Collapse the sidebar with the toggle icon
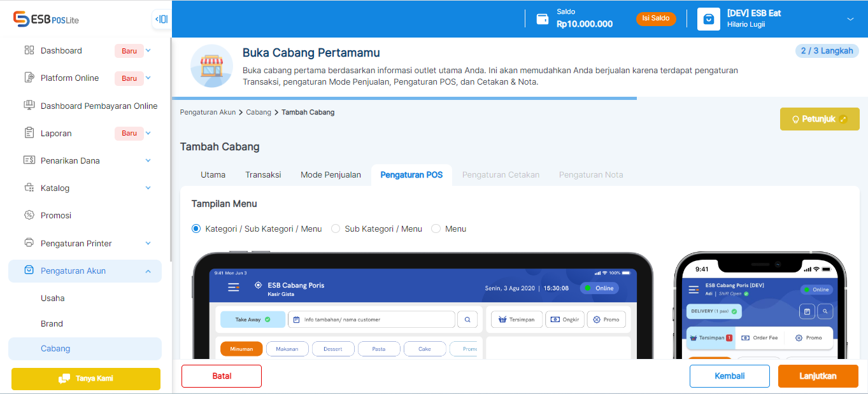 point(162,19)
